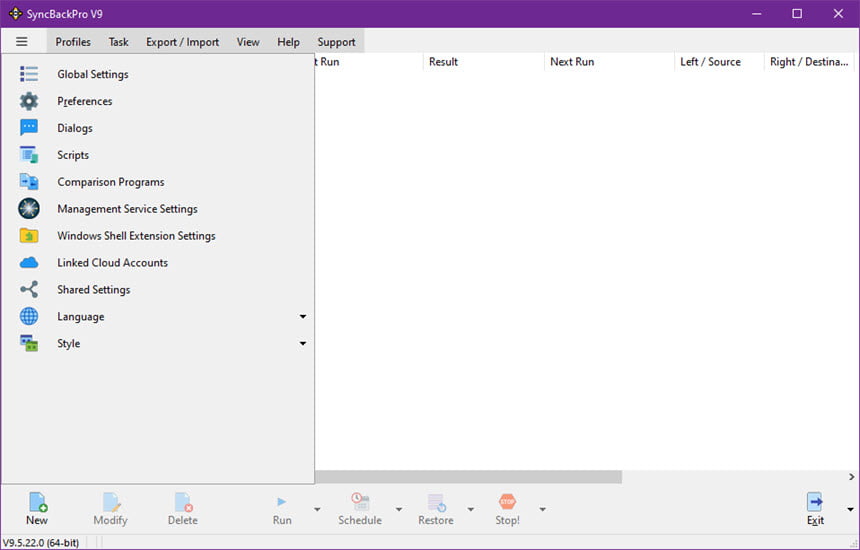Open the Profiles menu
This screenshot has width=860, height=550.
[73, 42]
